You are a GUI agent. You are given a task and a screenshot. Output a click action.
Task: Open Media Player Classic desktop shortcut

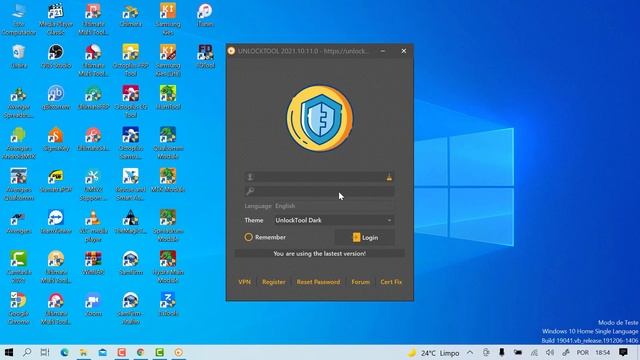click(56, 19)
